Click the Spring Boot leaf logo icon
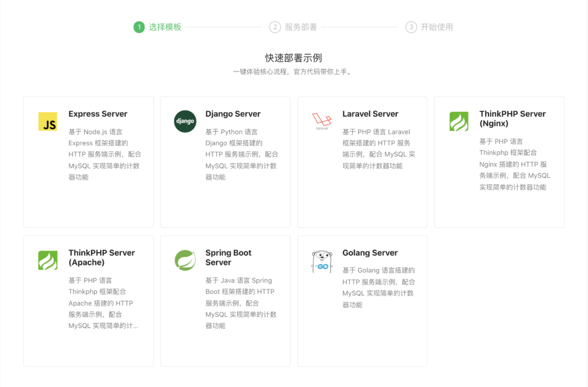Viewport: 588px width, 387px height. coord(185,260)
